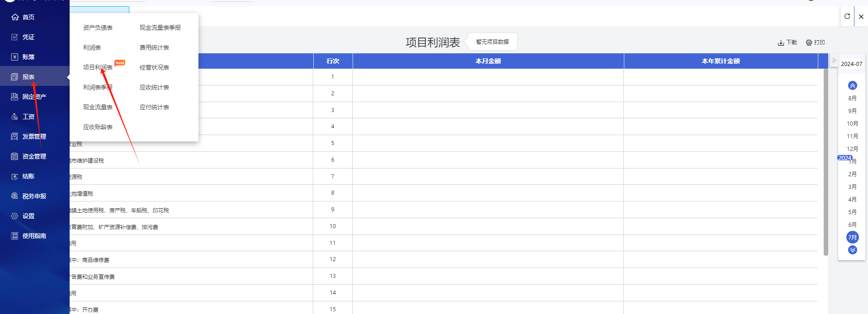This screenshot has width=868, height=314.
Task: Click the 城市维护建设税 row
Action: coord(443,160)
